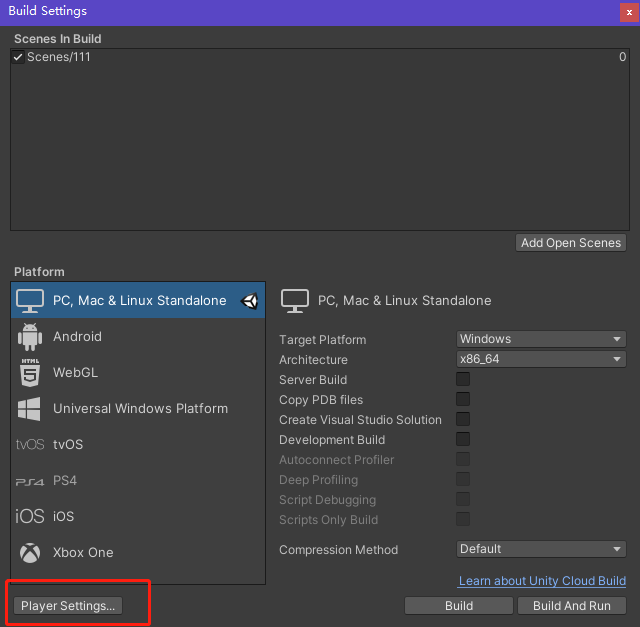
Task: Click the Universal Windows Platform logo icon
Action: [29, 409]
